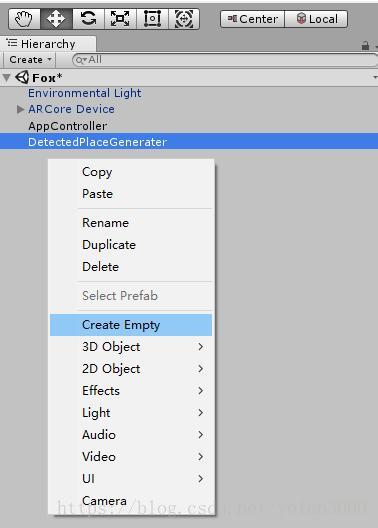Select ARCore Device in Hierarchy
Image resolution: width=378 pixels, height=528 pixels.
tap(71, 109)
